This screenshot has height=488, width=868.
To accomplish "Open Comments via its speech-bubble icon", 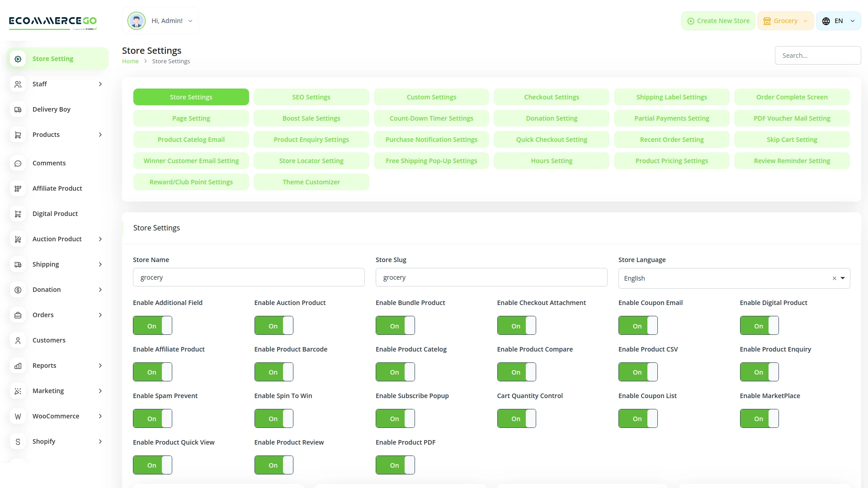I will point(18,163).
